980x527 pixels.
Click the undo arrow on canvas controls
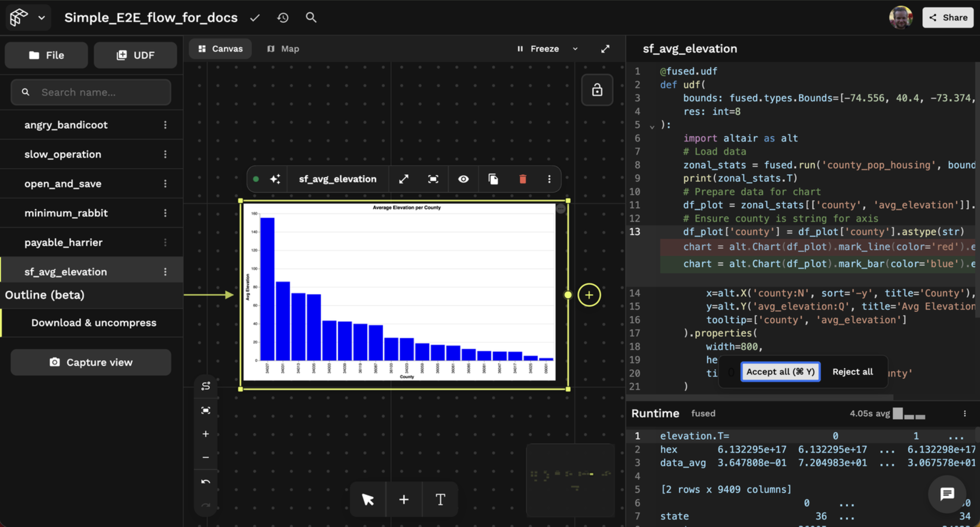point(205,482)
